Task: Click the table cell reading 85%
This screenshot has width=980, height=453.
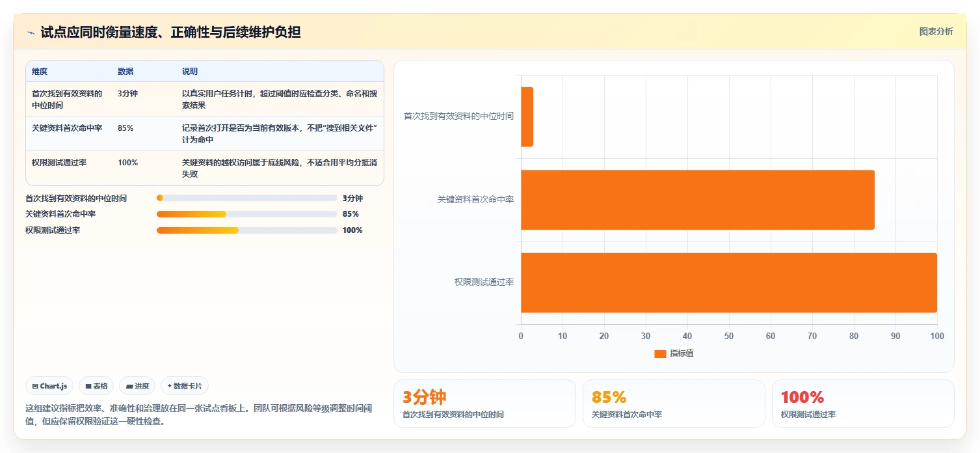Action: [126, 128]
